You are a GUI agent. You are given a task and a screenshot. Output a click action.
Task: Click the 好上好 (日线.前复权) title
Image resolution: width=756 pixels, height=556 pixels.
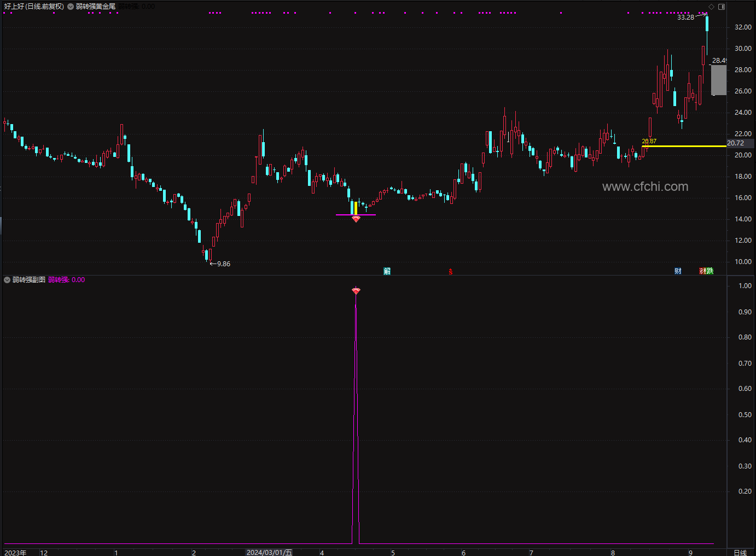pyautogui.click(x=34, y=7)
